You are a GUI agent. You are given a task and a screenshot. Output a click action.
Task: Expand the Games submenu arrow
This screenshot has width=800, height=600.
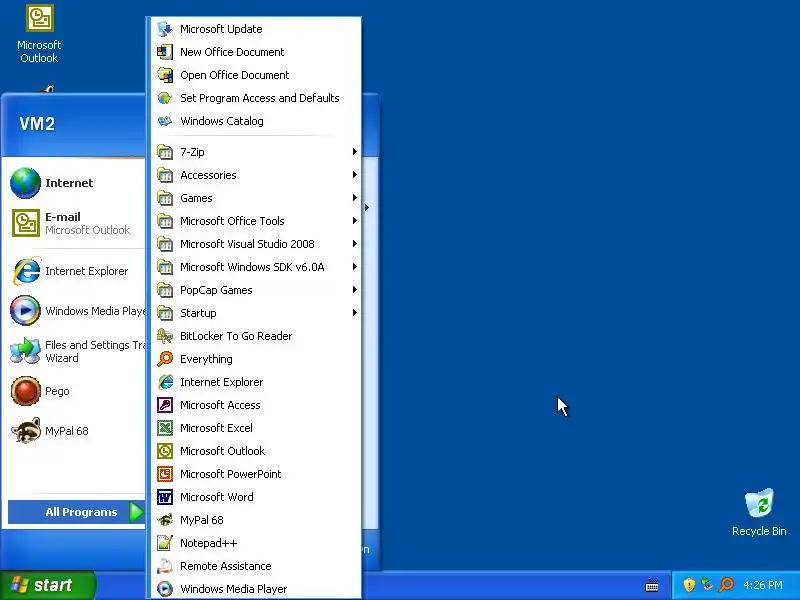point(355,197)
